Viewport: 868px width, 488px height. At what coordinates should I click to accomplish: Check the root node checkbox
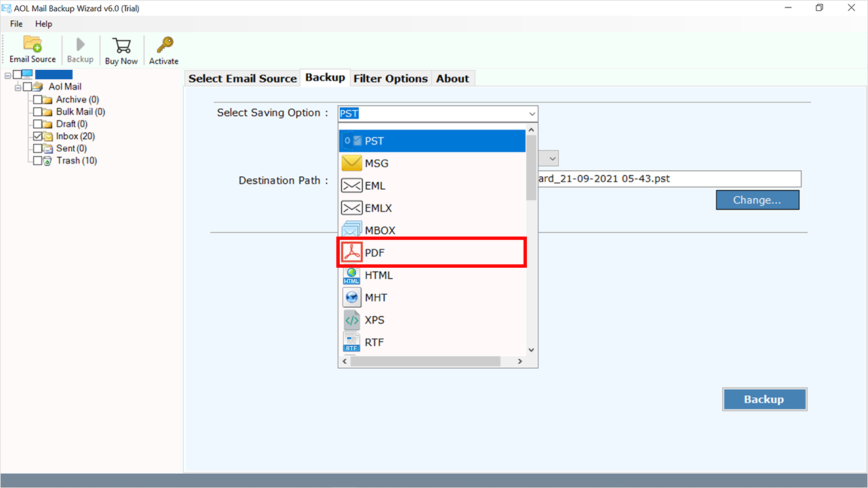[x=17, y=75]
